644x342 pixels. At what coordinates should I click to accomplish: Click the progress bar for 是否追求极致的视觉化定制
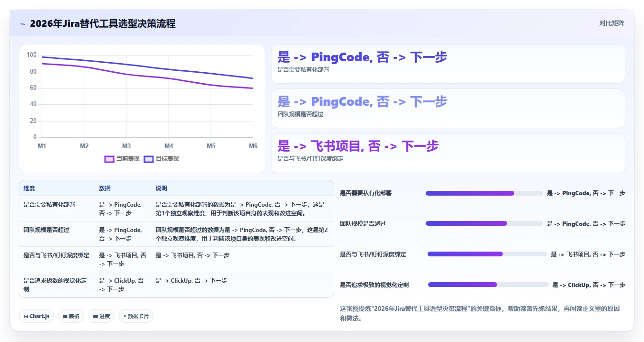click(488, 285)
